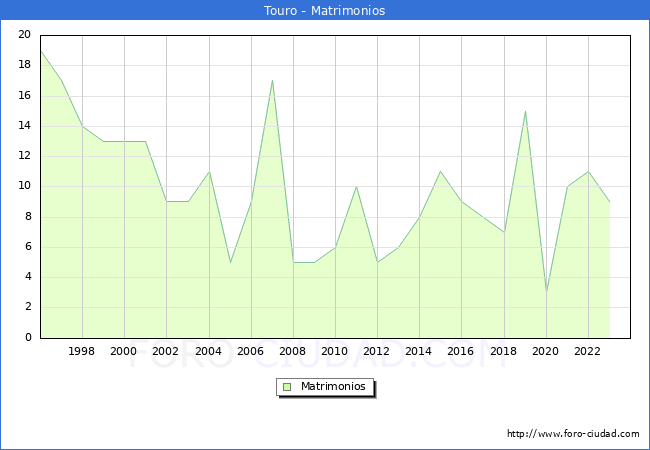650x450 pixels.
Task: Click the x-axis label 2002
Action: pyautogui.click(x=165, y=351)
